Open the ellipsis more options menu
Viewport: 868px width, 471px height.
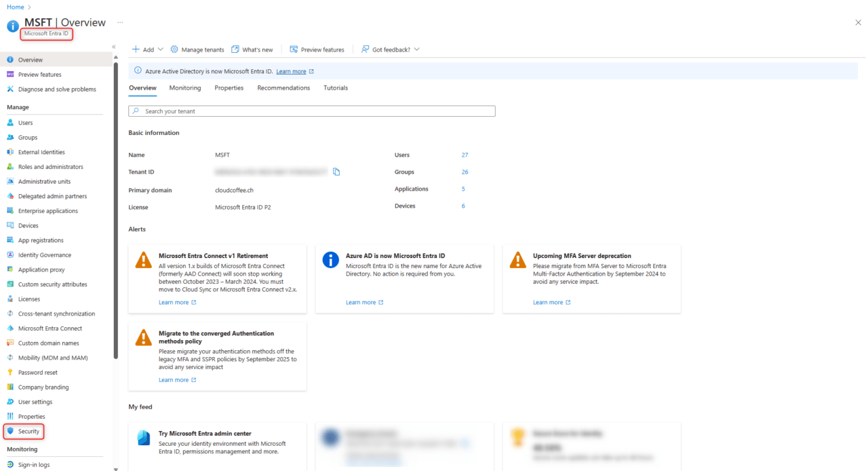[x=120, y=22]
